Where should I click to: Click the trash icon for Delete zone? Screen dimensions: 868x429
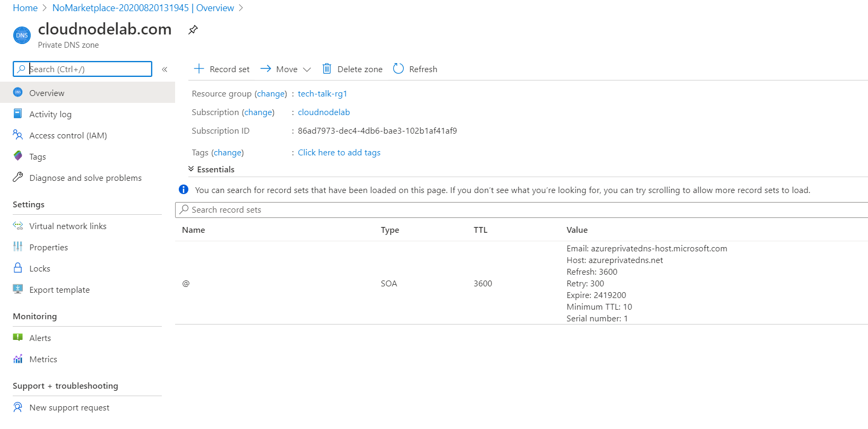327,68
